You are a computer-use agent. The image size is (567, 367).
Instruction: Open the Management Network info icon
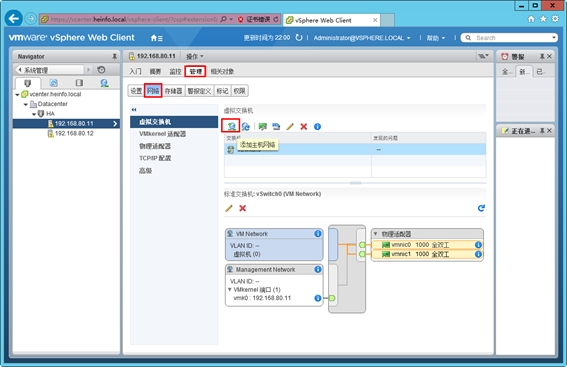pyautogui.click(x=318, y=269)
